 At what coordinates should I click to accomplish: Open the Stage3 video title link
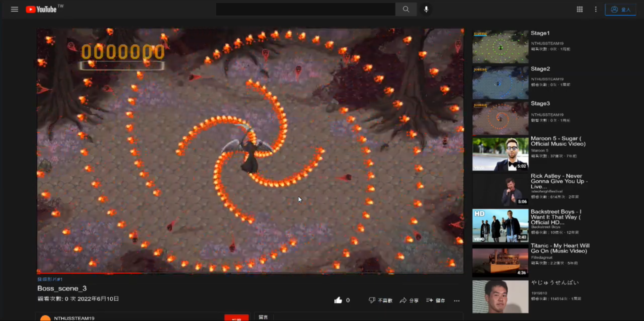(540, 103)
